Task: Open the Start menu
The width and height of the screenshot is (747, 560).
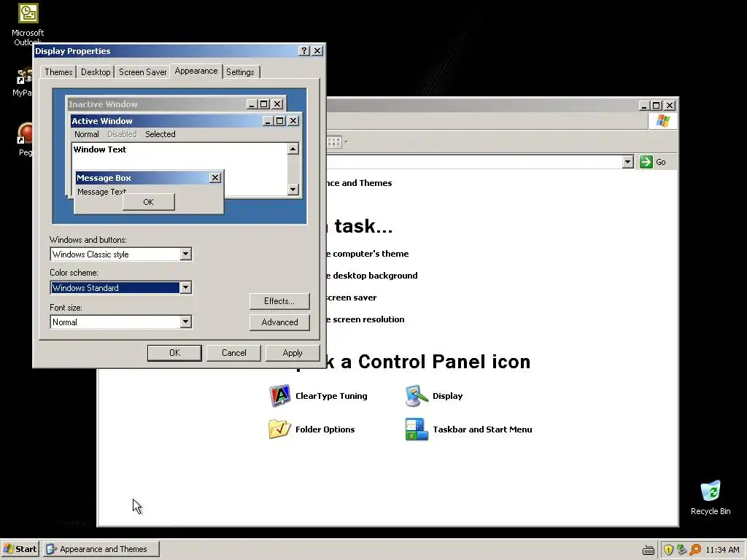Action: [20, 549]
